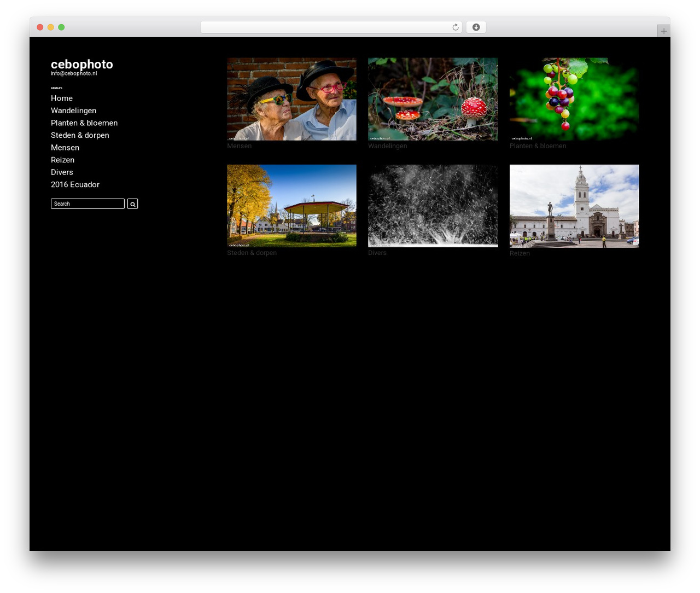
Task: Open the white church Reizen photo
Action: 574,206
